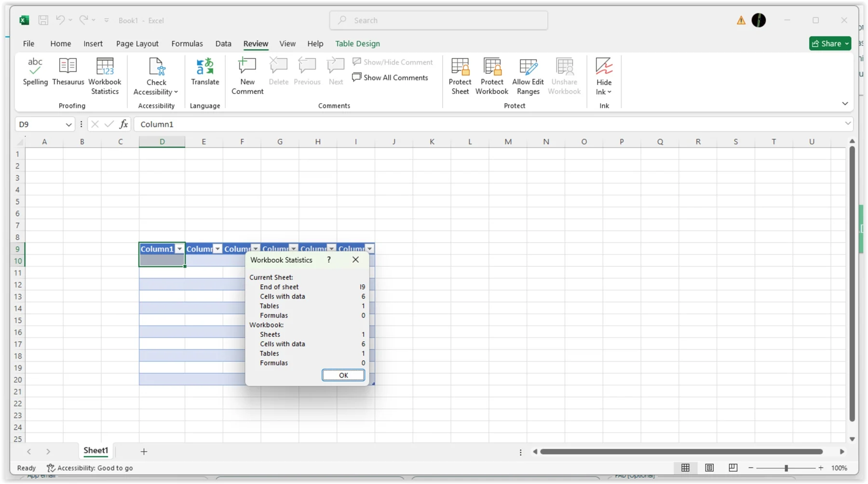Screen dimensions: 868x484
Task: Click the Translate icon
Action: click(x=205, y=72)
